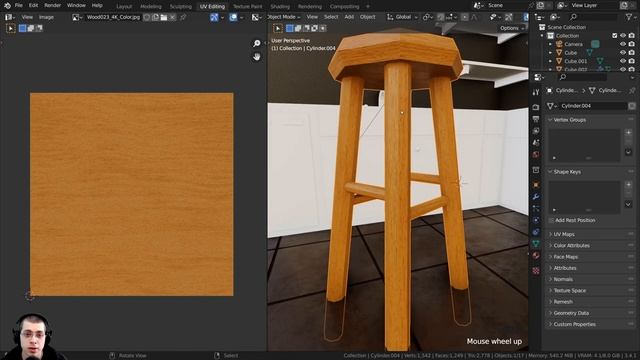Screen dimensions: 640x360
Task: Toggle Collection exclude checkbox
Action: [615, 36]
